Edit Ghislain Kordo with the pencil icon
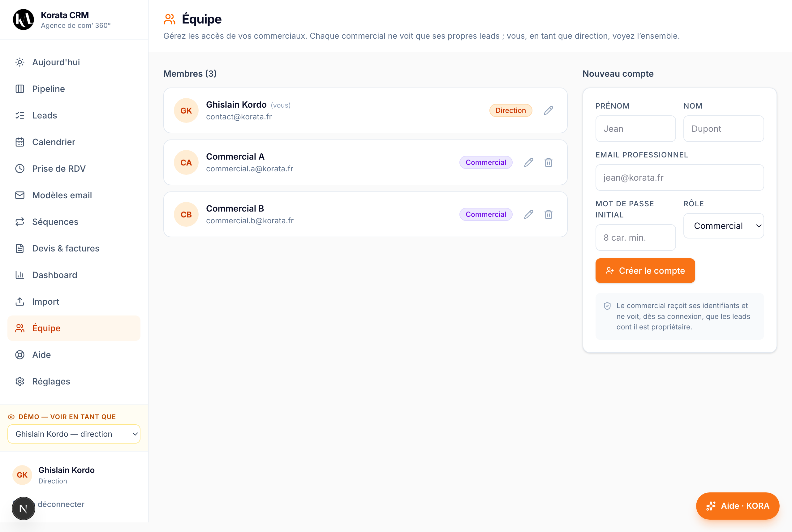 (548, 110)
